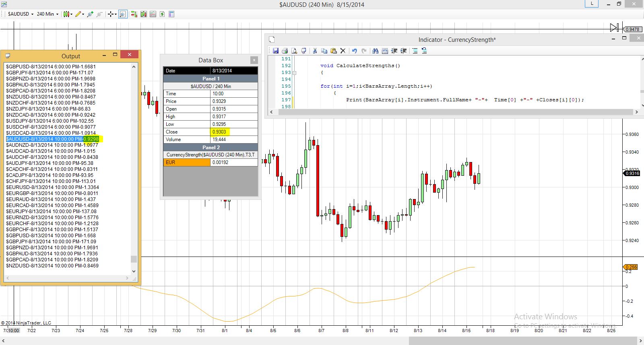Click the second indent icon in editor
This screenshot has width=644, height=345.
click(x=404, y=51)
